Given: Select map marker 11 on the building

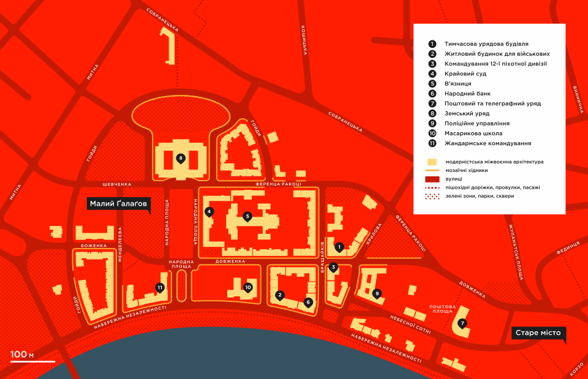Looking at the screenshot, I should (x=160, y=287).
